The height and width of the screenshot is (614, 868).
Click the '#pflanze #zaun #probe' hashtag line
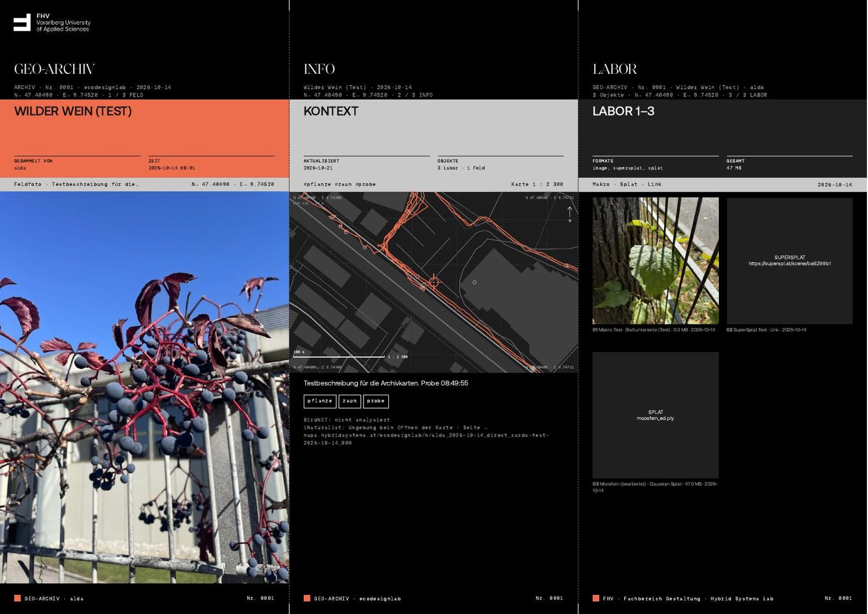coord(340,184)
